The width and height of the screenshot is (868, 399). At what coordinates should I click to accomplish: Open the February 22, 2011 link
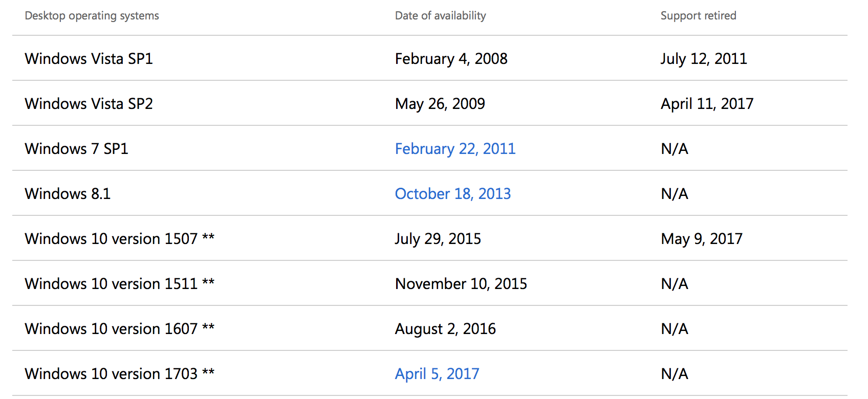click(455, 149)
